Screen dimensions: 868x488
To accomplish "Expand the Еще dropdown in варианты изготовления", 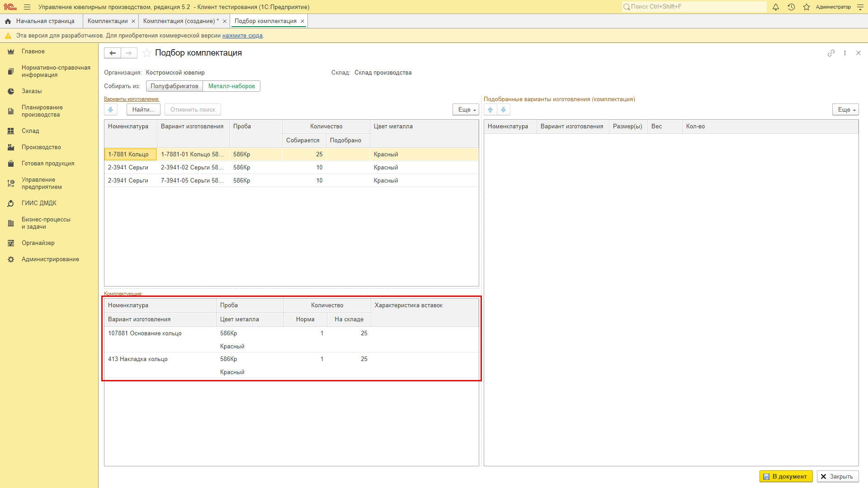I will (x=467, y=110).
